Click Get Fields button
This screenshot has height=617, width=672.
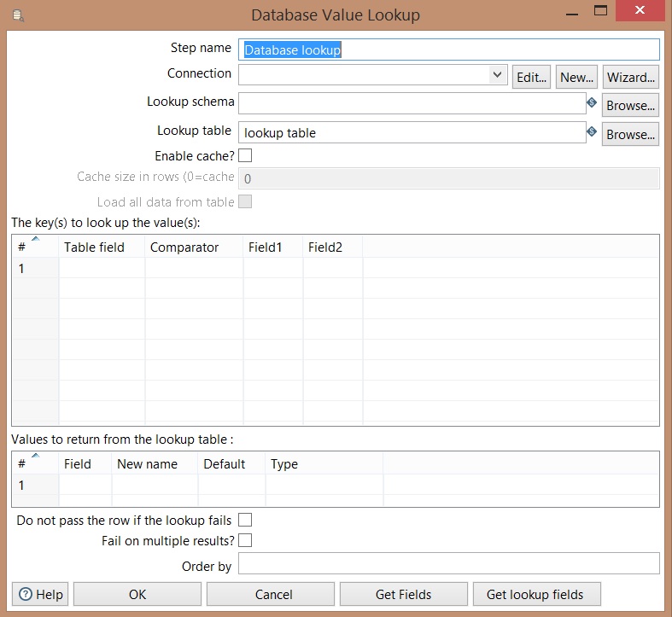[x=403, y=594]
